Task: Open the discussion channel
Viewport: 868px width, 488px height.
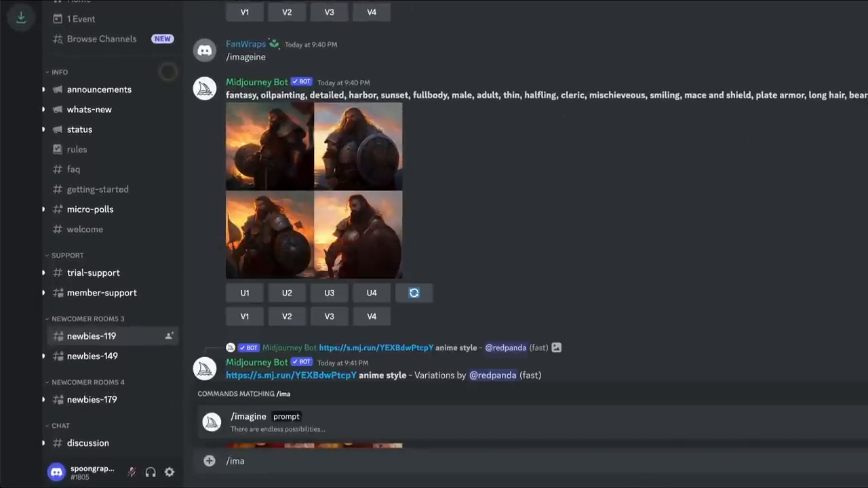Action: (88, 443)
